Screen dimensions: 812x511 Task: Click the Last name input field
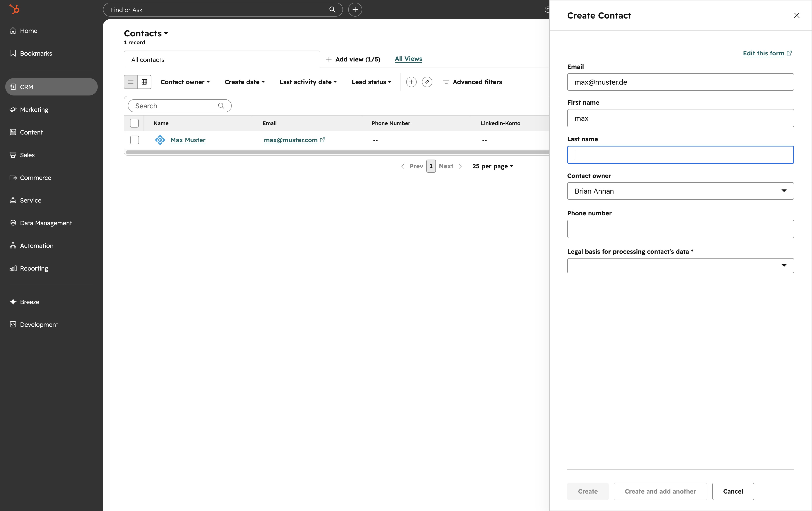680,155
